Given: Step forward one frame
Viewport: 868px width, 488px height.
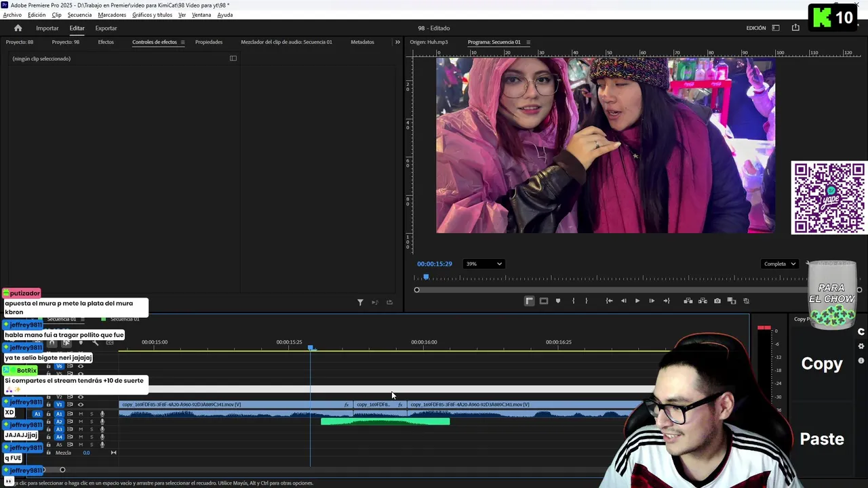Looking at the screenshot, I should [x=652, y=301].
